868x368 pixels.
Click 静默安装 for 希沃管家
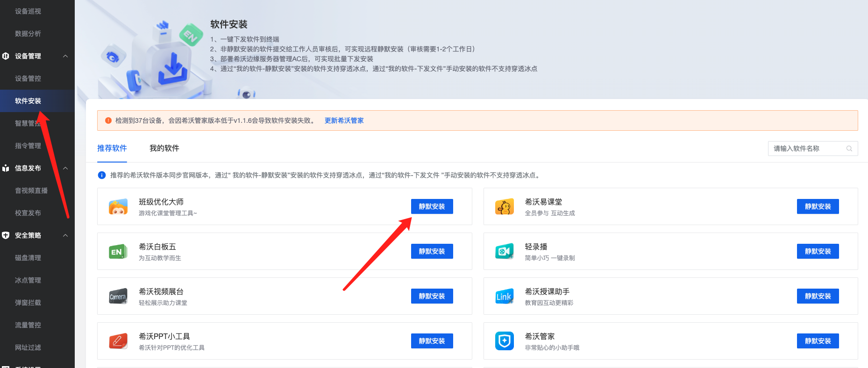pos(818,341)
